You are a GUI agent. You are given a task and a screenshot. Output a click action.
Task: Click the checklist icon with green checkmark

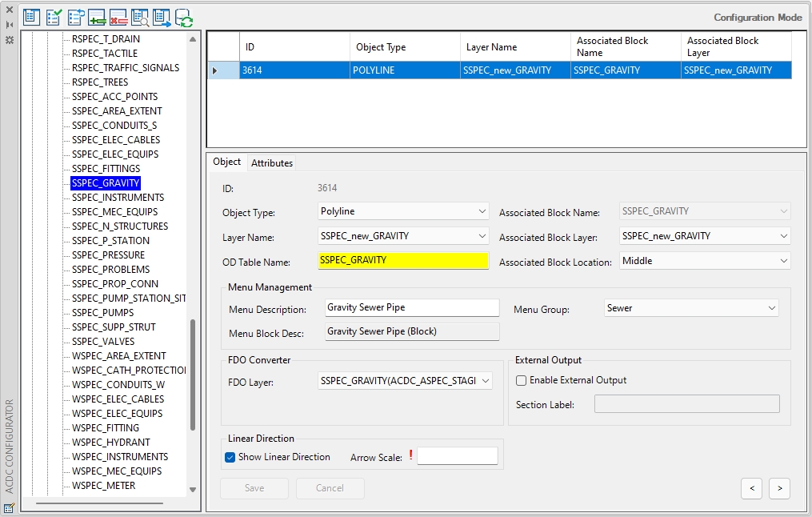point(54,17)
